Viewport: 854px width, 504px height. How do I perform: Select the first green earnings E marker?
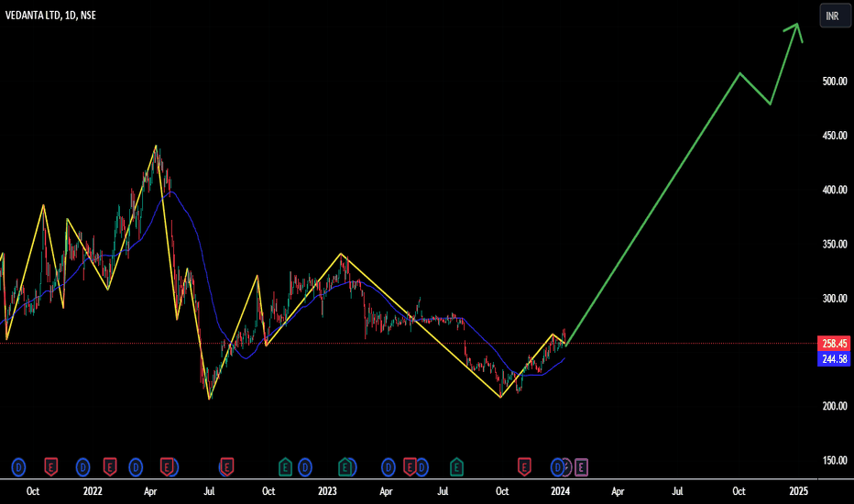285,467
